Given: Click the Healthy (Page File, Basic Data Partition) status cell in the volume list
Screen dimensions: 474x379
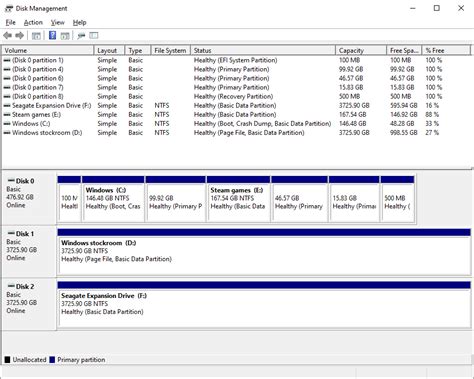Looking at the screenshot, I should (x=249, y=132).
